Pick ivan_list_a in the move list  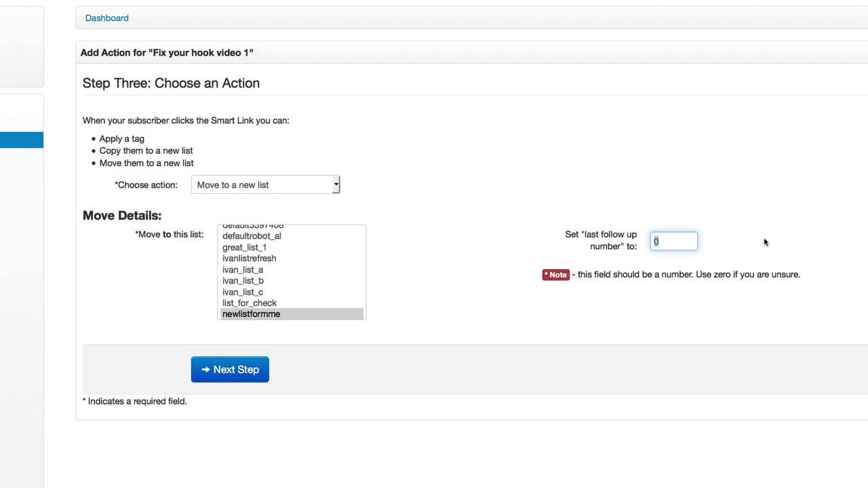point(243,270)
